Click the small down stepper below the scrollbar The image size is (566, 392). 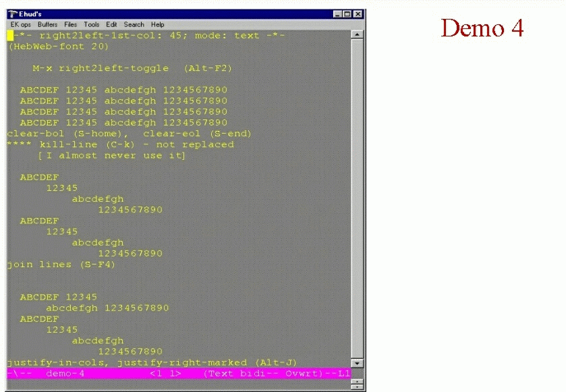[358, 388]
